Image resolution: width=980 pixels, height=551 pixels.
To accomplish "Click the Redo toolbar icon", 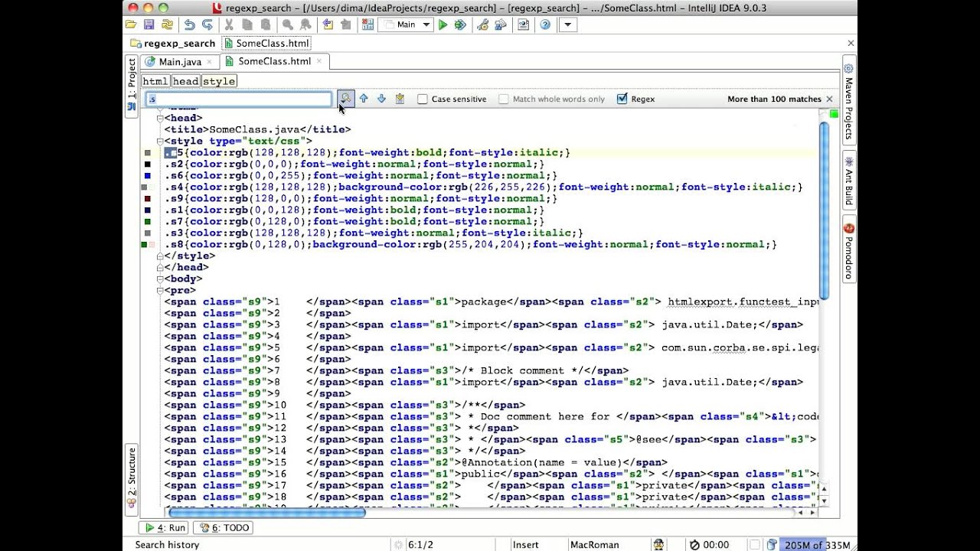I will pyautogui.click(x=207, y=24).
